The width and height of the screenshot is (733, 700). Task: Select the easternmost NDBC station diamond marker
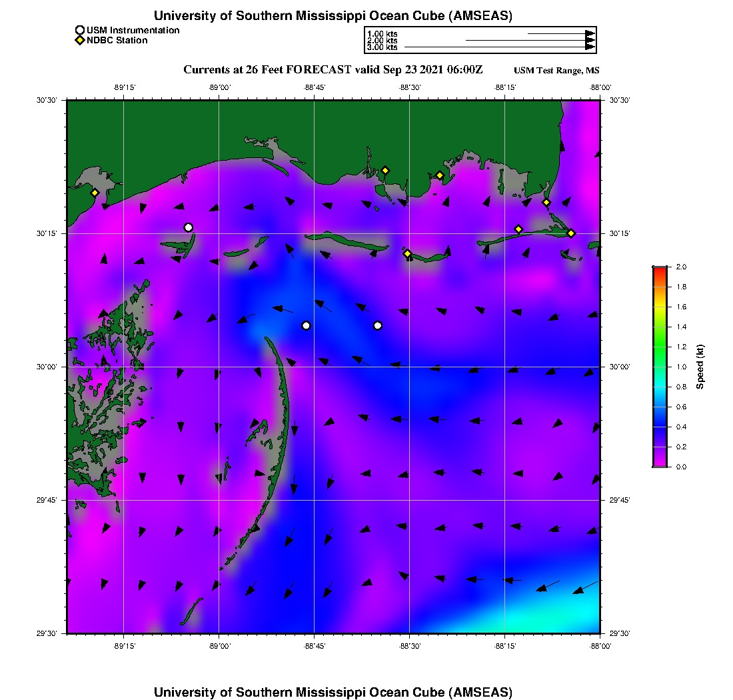[571, 233]
